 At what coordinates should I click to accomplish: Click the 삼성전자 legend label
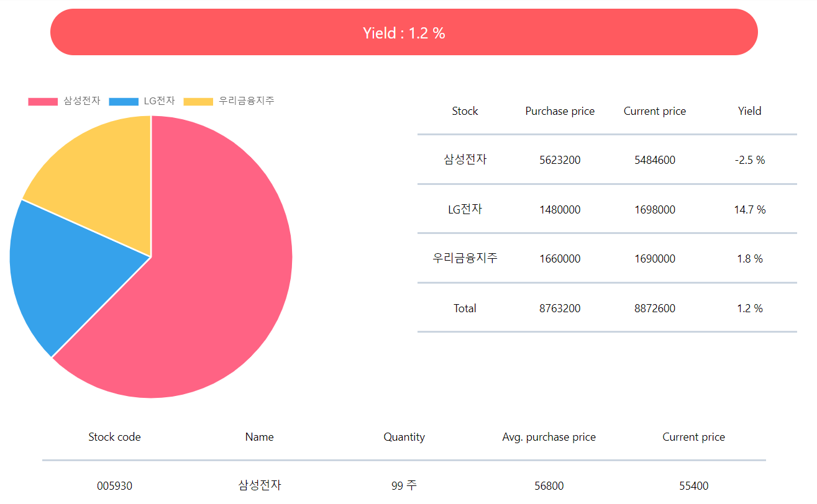[81, 101]
